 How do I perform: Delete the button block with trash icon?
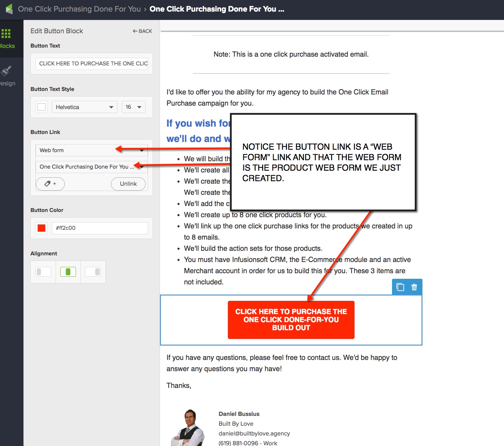pyautogui.click(x=414, y=287)
